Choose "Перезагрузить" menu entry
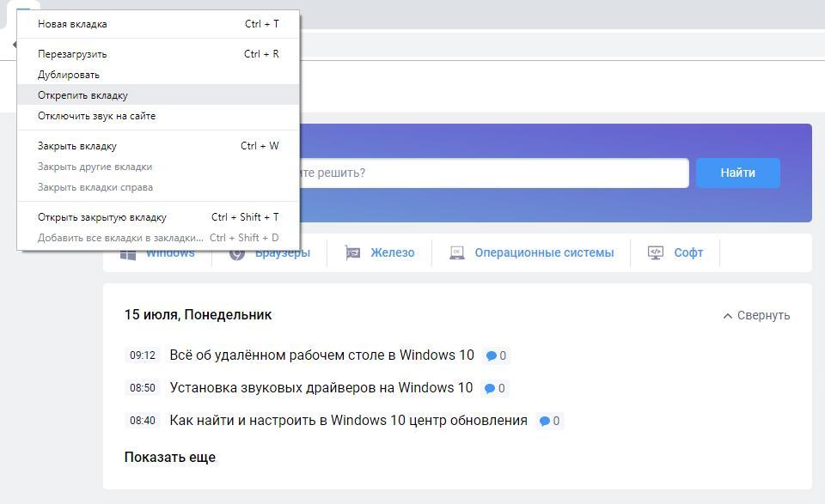 158,54
